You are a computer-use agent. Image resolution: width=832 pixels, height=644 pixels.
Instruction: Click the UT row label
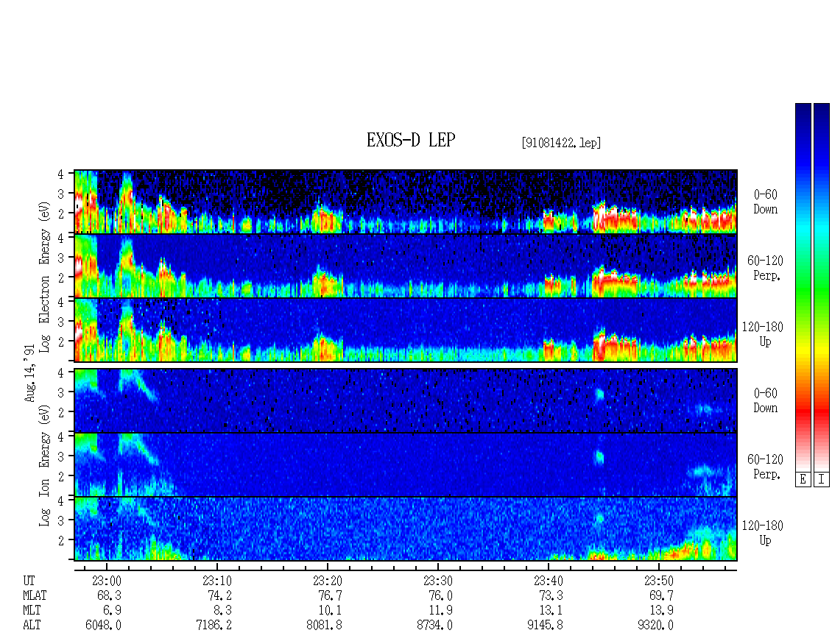pos(29,581)
